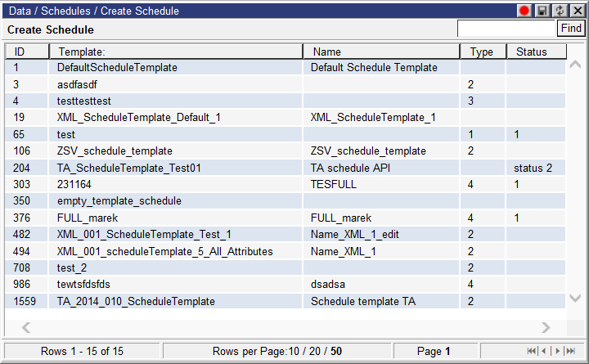The height and width of the screenshot is (364, 589).
Task: Jump to last page arrow
Action: [569, 351]
